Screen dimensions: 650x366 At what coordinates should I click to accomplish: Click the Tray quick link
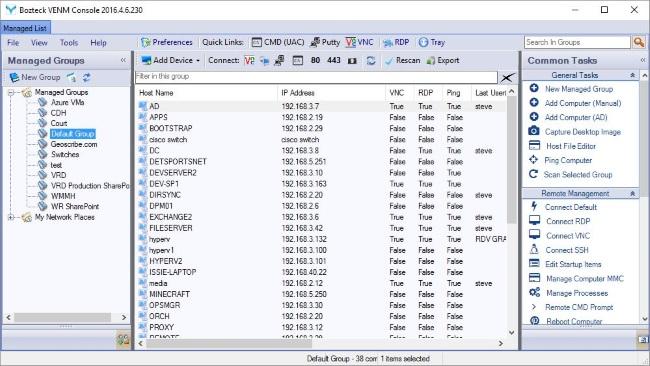[x=432, y=42]
